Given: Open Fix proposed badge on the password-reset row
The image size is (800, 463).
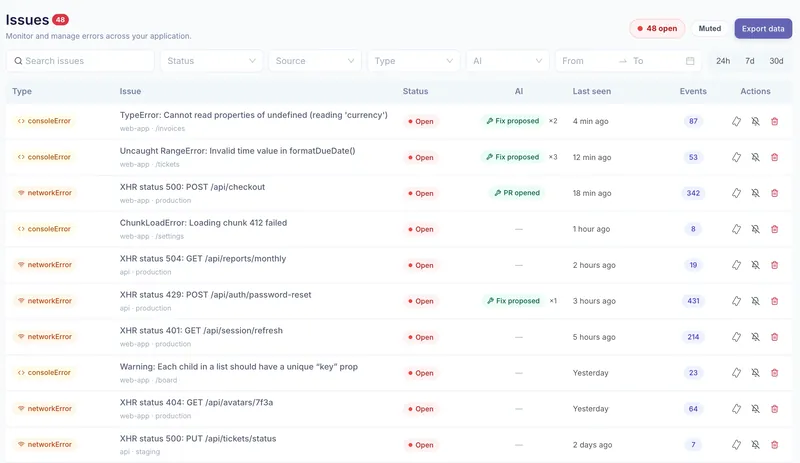Looking at the screenshot, I should pyautogui.click(x=513, y=301).
